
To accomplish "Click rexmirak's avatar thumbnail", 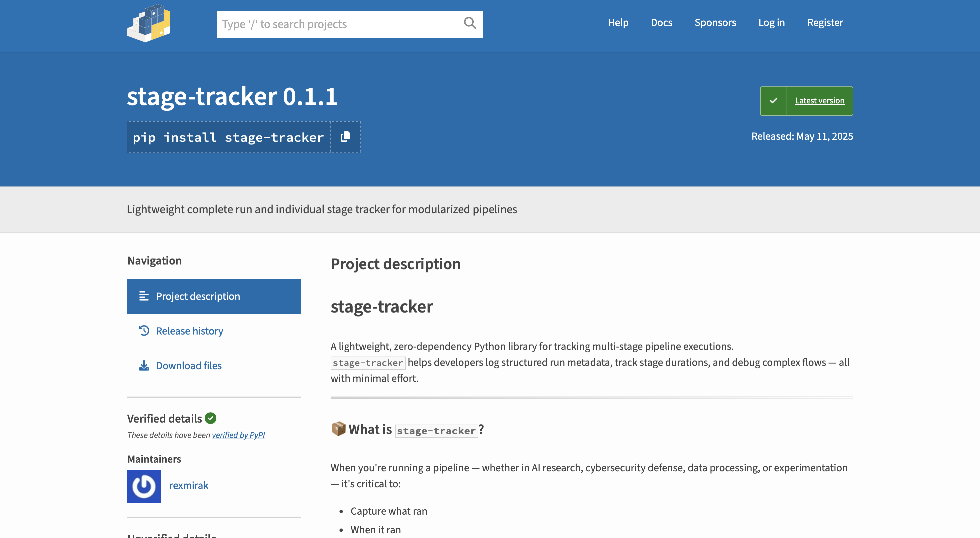I will point(144,486).
